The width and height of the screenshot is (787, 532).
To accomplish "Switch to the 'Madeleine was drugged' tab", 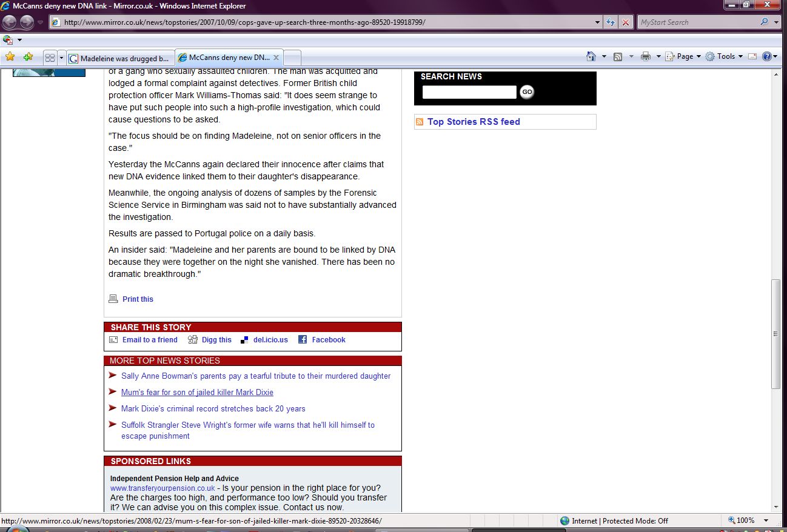I will [120, 58].
